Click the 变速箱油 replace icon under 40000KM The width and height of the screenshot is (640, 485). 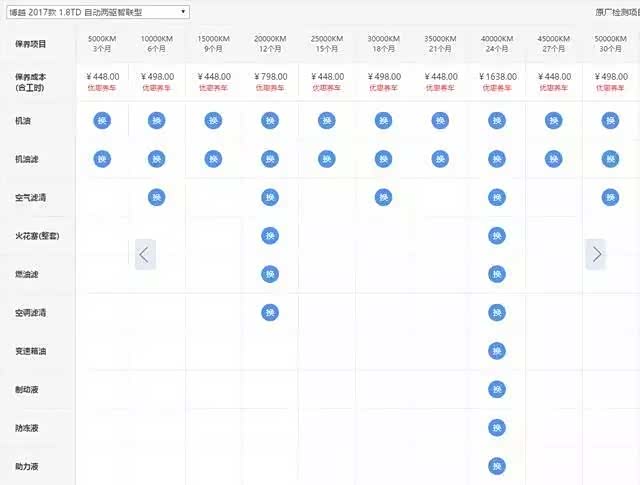(497, 351)
